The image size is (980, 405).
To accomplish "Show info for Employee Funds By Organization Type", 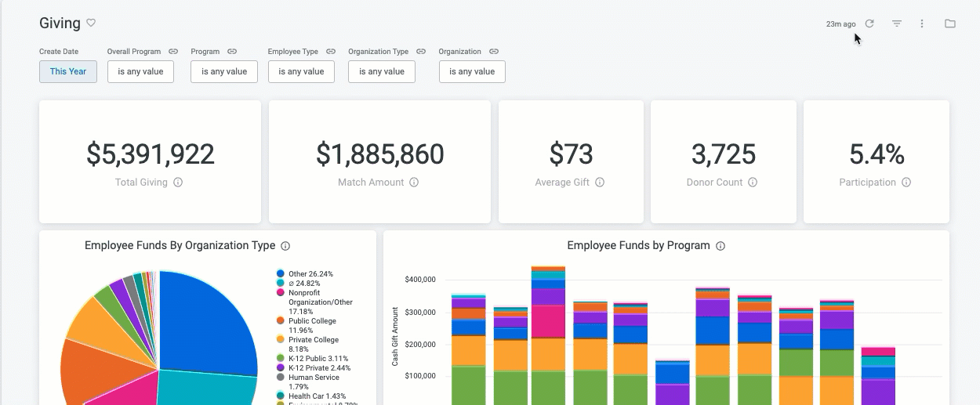I will (285, 246).
